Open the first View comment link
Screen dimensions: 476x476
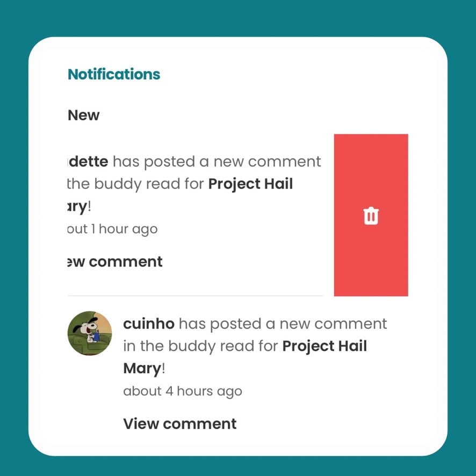[x=114, y=262]
